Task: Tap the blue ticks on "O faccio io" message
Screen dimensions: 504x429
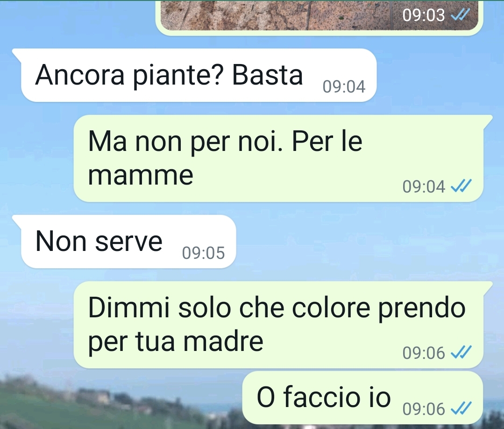Action: (461, 408)
